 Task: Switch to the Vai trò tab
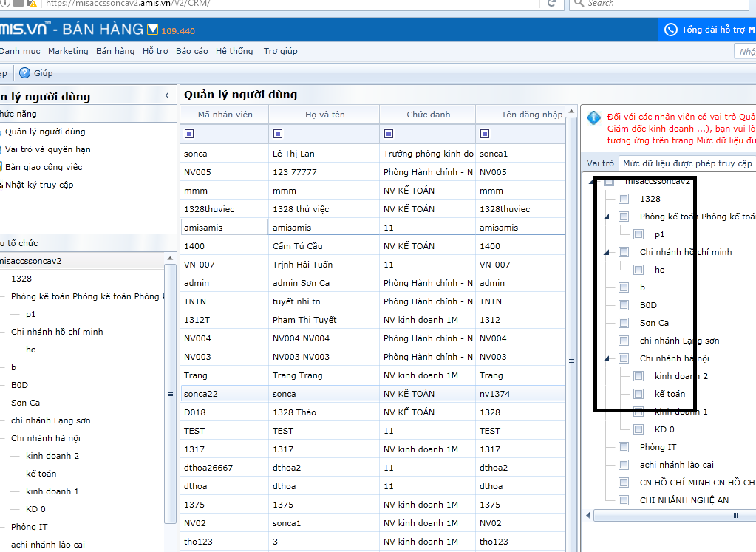pos(600,163)
